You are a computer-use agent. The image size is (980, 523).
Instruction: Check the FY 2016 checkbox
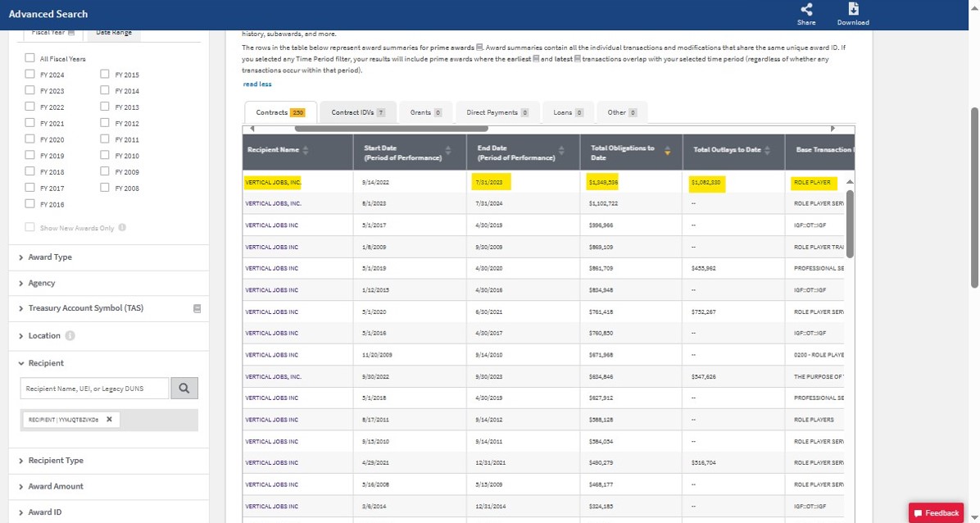pyautogui.click(x=30, y=205)
